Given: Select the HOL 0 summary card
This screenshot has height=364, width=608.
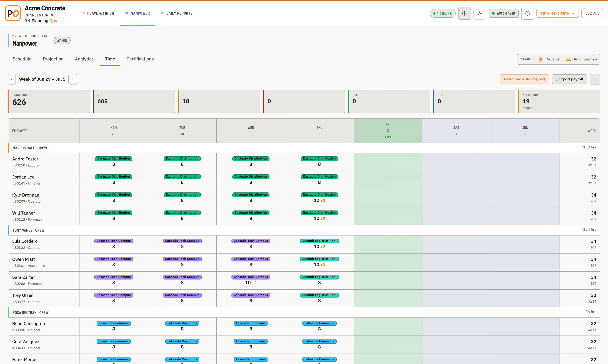Looking at the screenshot, I should click(x=389, y=101).
